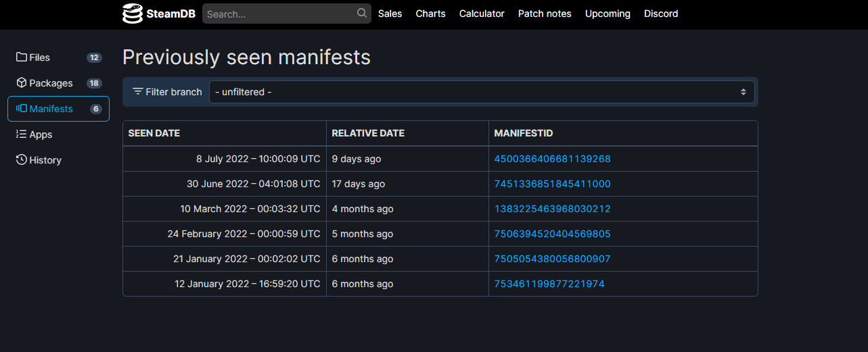Click the Filter branch funnel icon
The height and width of the screenshot is (352, 868).
click(138, 91)
